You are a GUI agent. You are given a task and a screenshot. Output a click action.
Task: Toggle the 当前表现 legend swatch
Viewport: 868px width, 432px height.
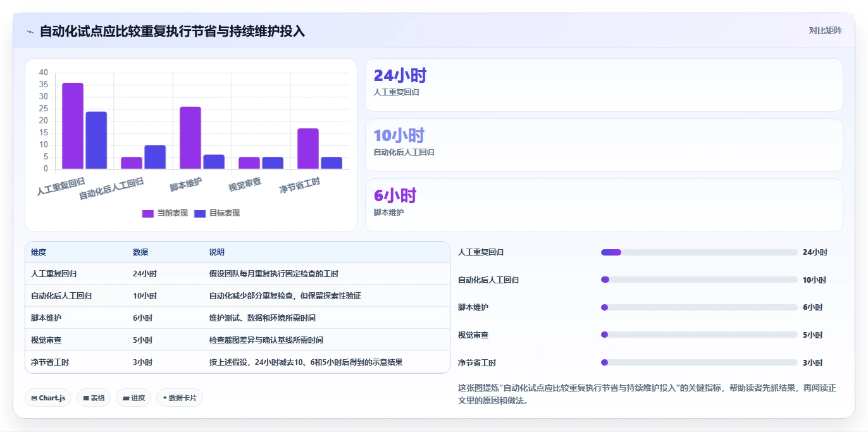(x=148, y=213)
